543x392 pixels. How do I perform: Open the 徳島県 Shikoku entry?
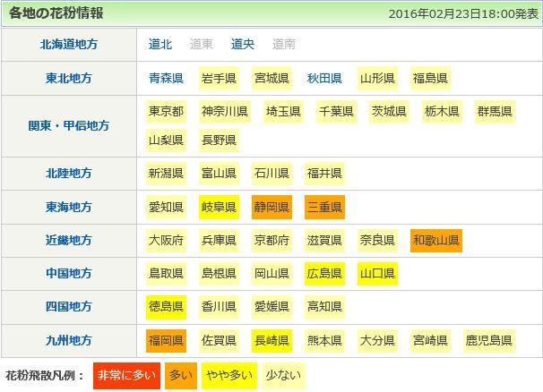click(166, 307)
